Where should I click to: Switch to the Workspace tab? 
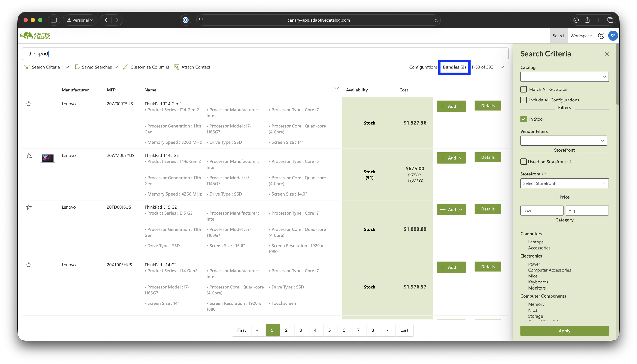pos(581,36)
